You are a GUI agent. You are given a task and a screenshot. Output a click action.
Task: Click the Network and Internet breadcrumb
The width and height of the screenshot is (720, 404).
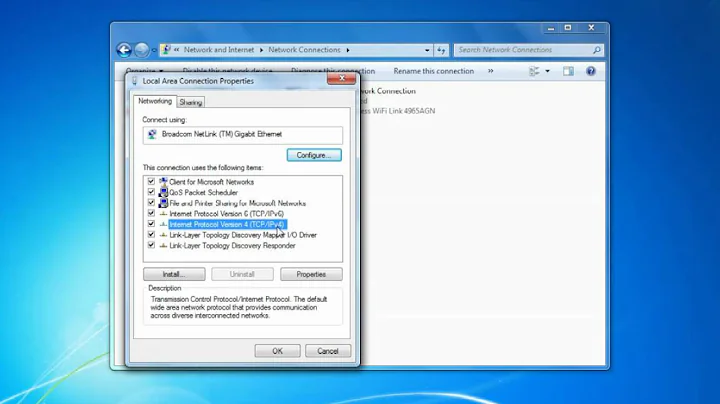[x=219, y=50]
